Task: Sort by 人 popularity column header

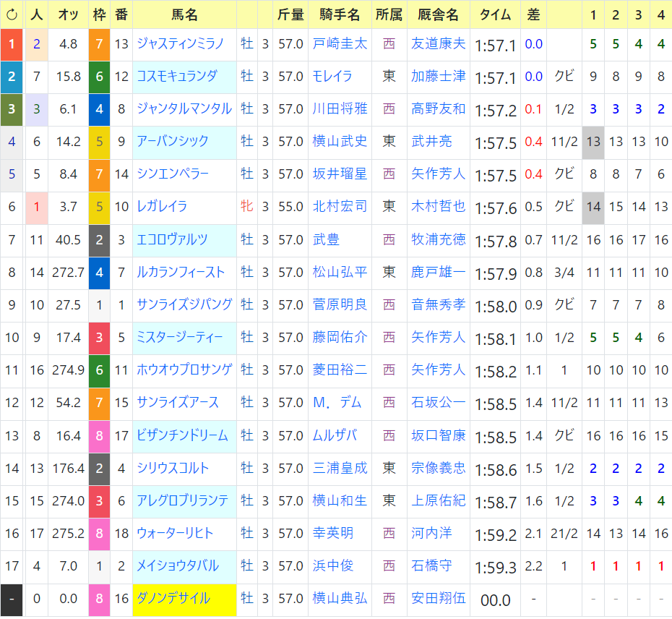Action: pyautogui.click(x=37, y=15)
